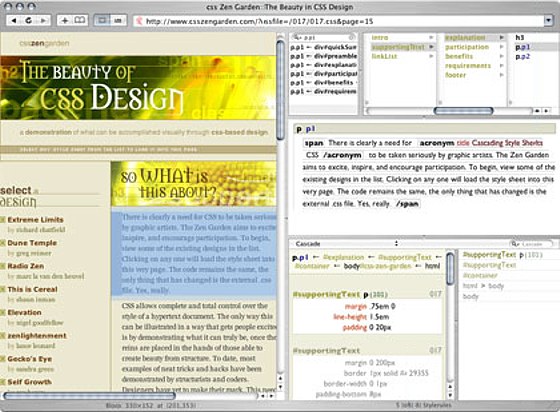The height and width of the screenshot is (412, 560).
Task: Click the plus add bookmark button
Action: 65,21
